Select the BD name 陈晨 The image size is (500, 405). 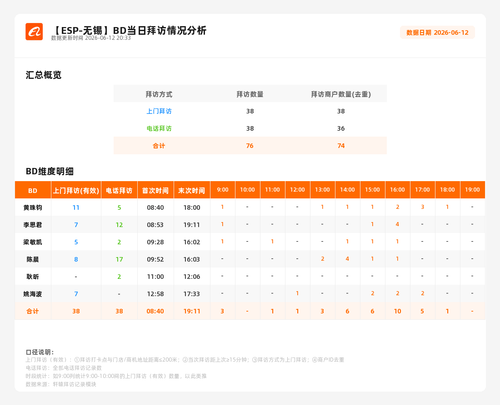click(x=33, y=259)
